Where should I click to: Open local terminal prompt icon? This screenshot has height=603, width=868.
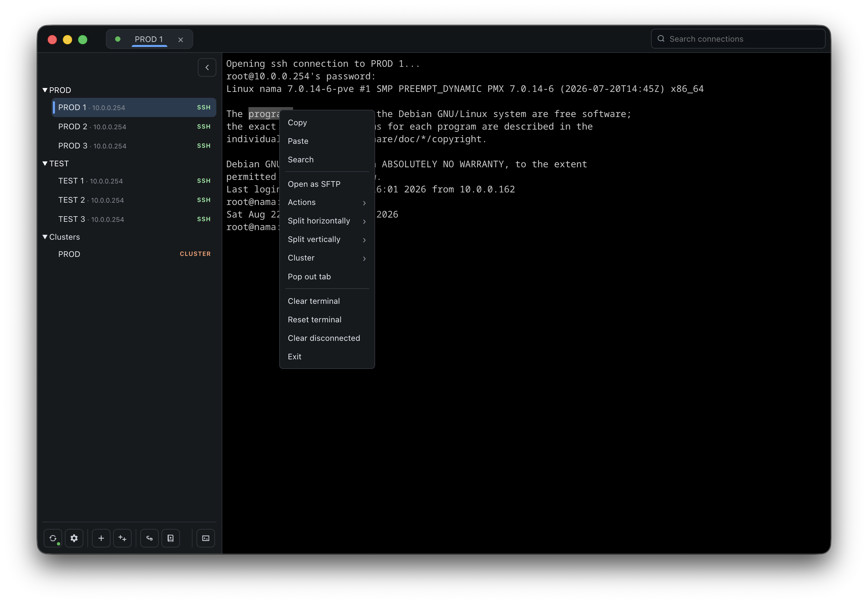[206, 538]
